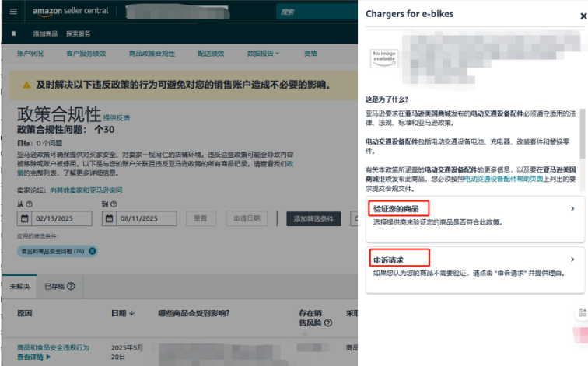Viewport: 588px width, 366px height.
Task: Click the No image available thumbnail
Action: pyautogui.click(x=384, y=58)
